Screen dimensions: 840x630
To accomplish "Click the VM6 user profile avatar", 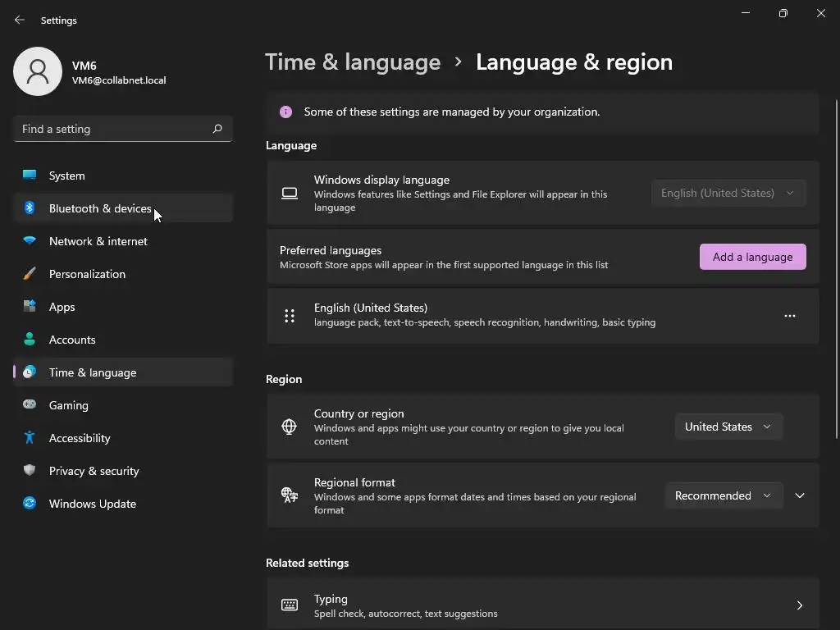I will [38, 71].
